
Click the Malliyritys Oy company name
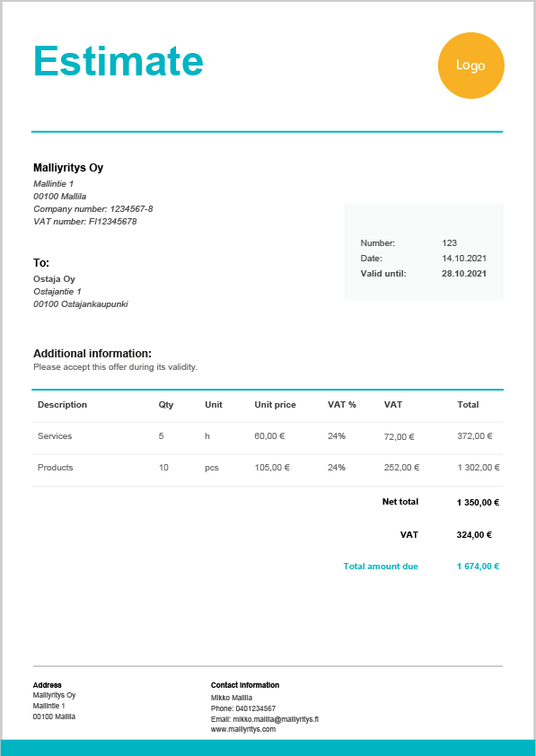tap(68, 168)
